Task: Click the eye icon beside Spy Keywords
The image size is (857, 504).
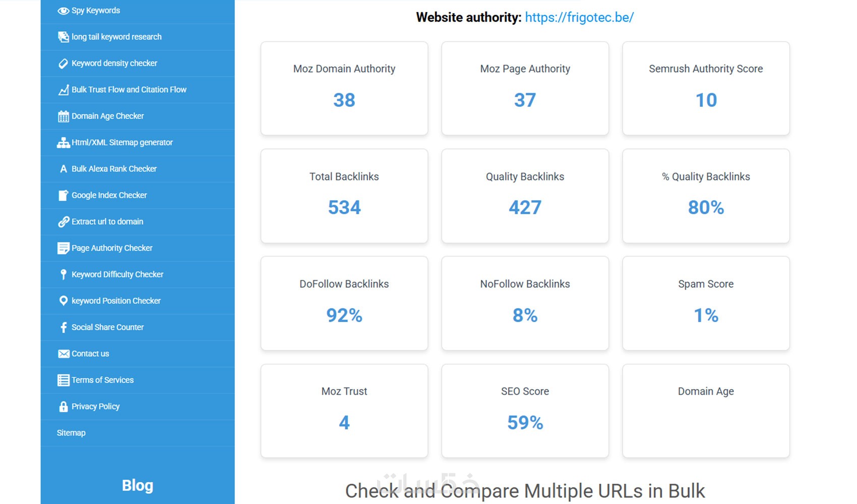Action: tap(63, 11)
